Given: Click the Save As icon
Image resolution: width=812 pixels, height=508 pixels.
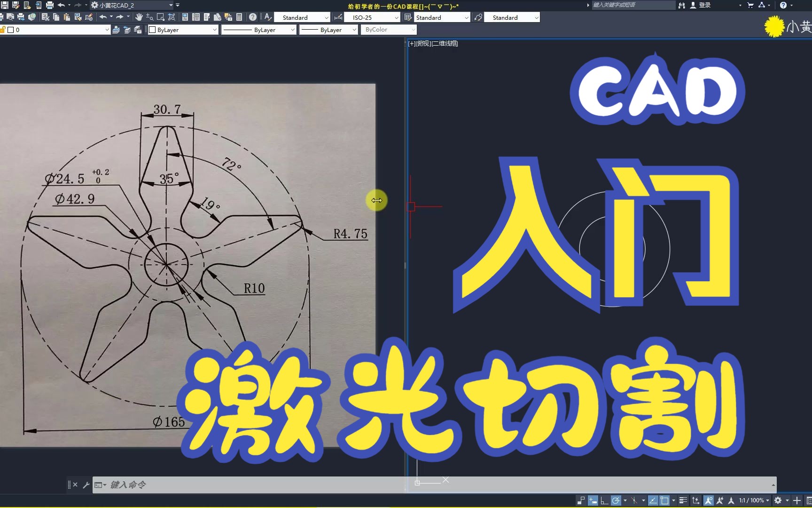Looking at the screenshot, I should 16,5.
